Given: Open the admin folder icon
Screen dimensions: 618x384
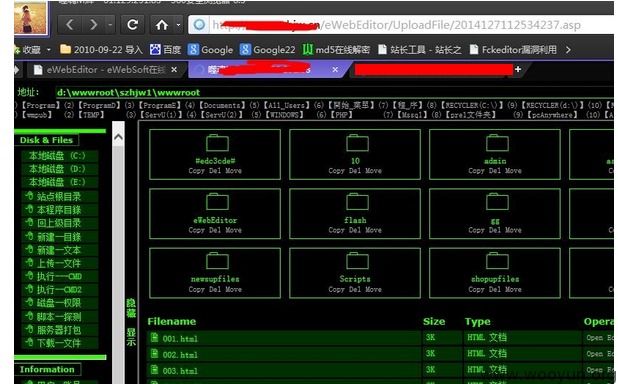Looking at the screenshot, I should [x=497, y=144].
